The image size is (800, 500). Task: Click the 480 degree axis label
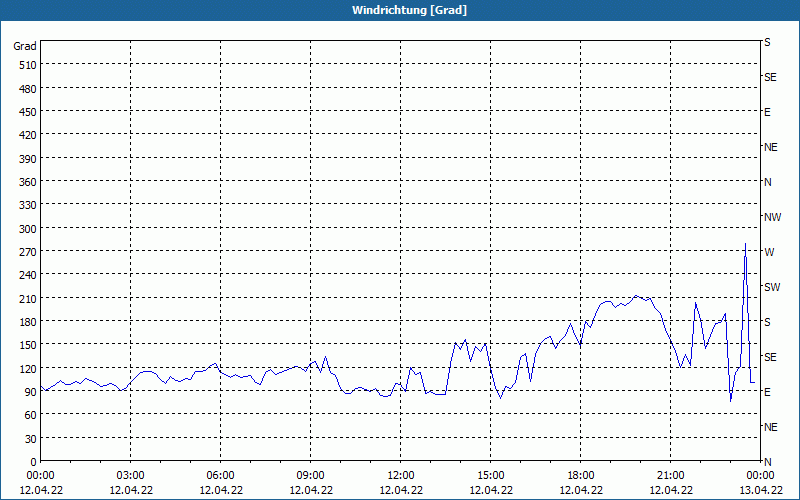tap(28, 89)
